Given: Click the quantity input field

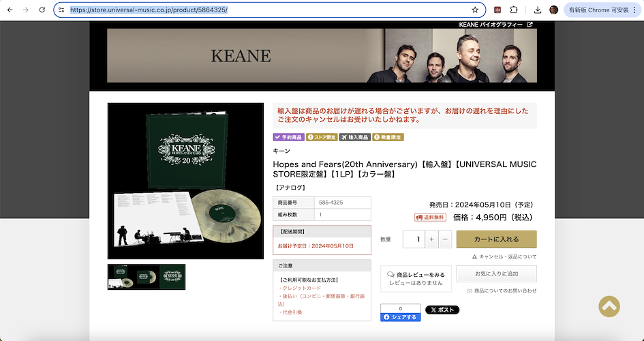Looking at the screenshot, I should tap(414, 239).
